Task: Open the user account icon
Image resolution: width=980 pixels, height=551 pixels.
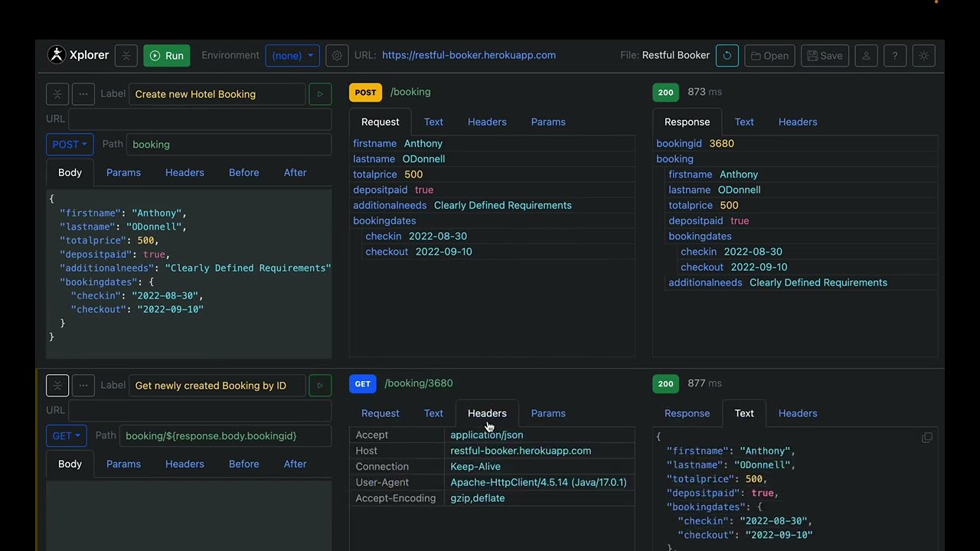Action: point(866,55)
